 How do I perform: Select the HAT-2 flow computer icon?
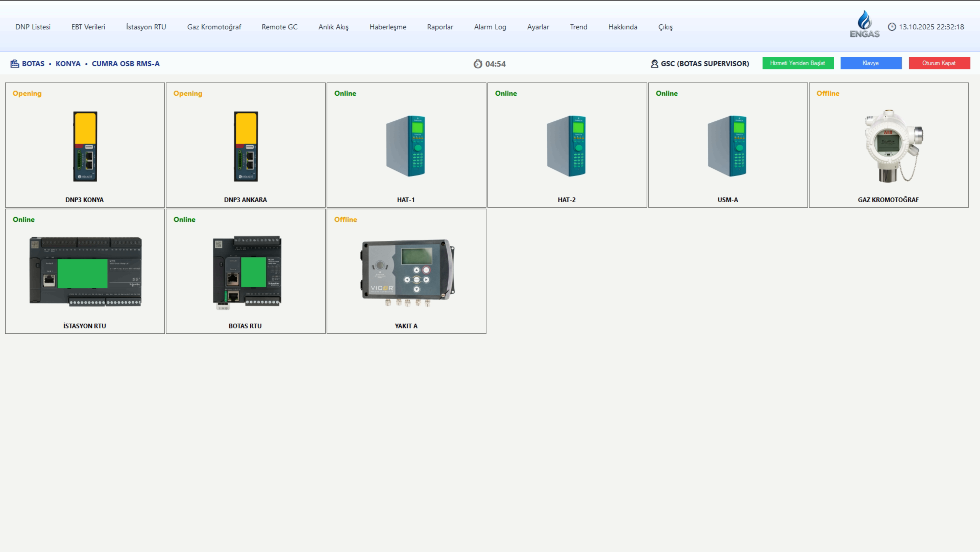click(567, 146)
